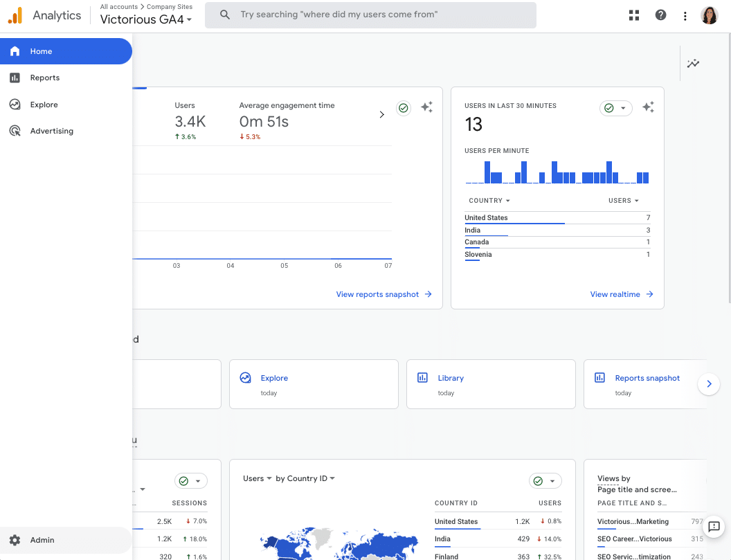Open the more options vertical dots menu

point(685,17)
